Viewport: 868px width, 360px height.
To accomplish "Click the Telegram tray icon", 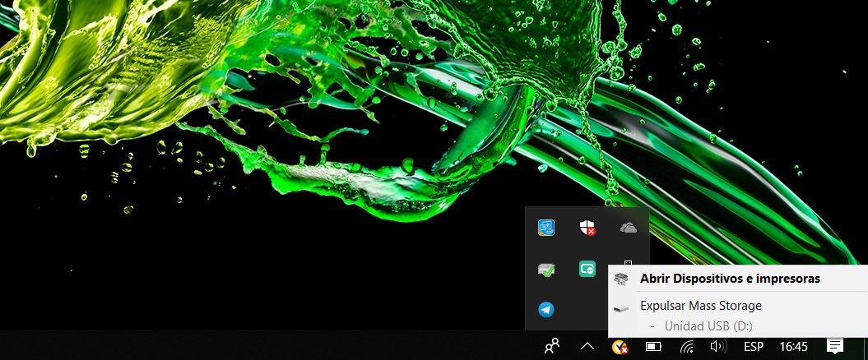I will point(545,310).
